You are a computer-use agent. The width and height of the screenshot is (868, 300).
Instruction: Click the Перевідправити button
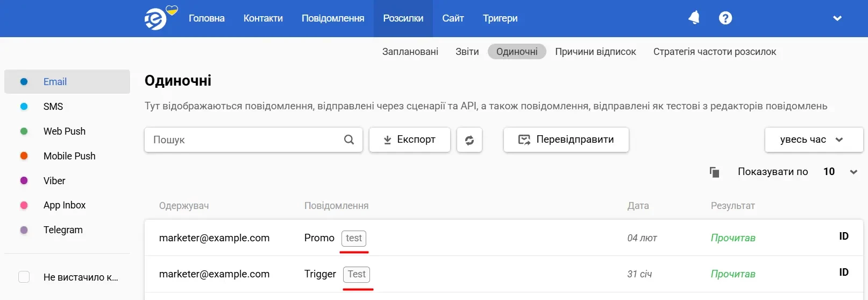coord(566,140)
